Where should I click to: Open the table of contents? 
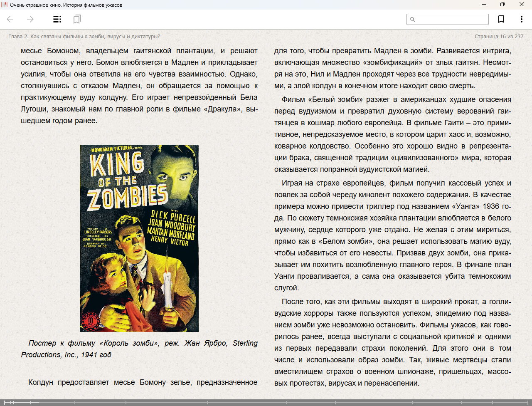[x=57, y=19]
